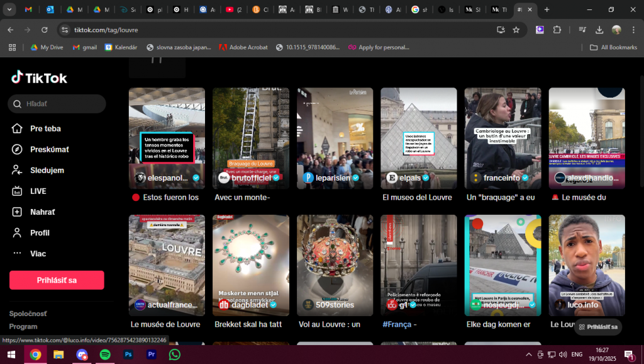Click Nahrať upload option
The height and width of the screenshot is (364, 644).
pyautogui.click(x=42, y=212)
